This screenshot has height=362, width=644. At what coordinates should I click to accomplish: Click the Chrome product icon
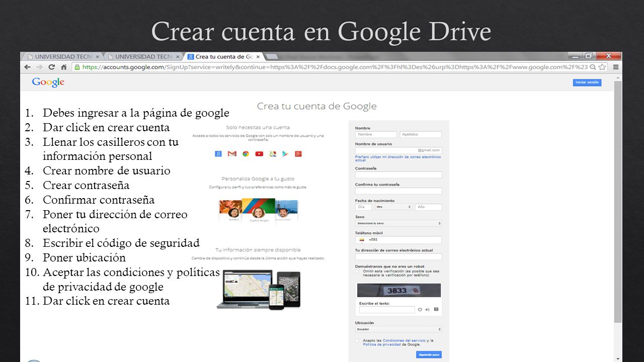click(x=246, y=154)
